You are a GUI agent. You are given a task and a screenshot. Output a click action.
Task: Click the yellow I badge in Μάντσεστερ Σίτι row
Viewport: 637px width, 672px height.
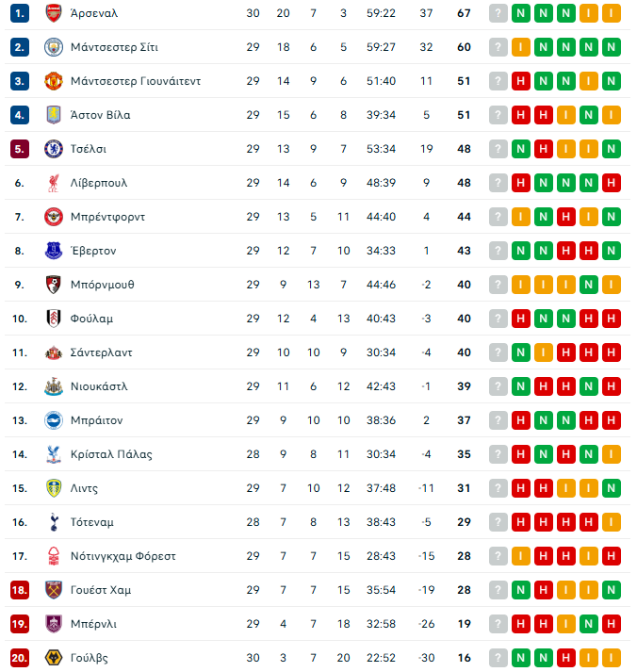click(520, 47)
